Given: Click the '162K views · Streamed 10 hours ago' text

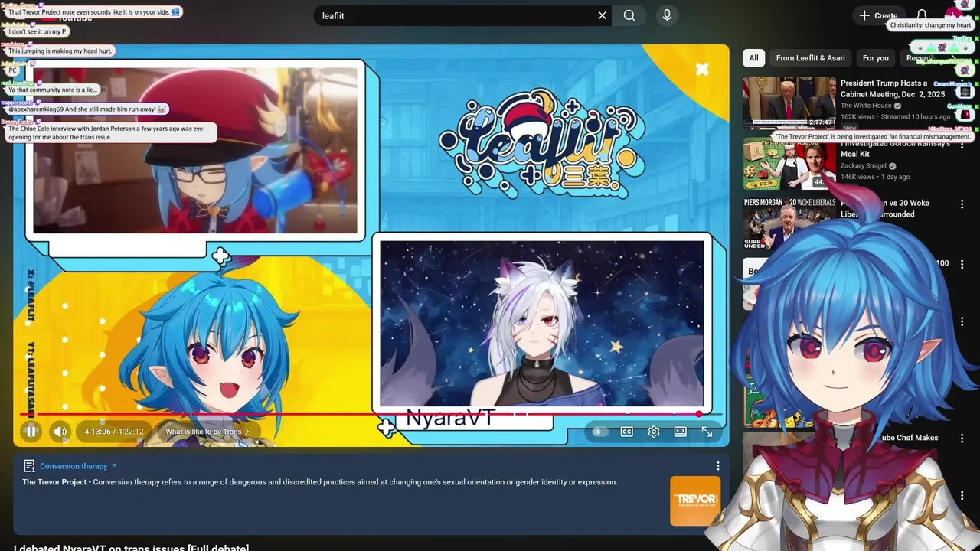Looking at the screenshot, I should click(895, 116).
